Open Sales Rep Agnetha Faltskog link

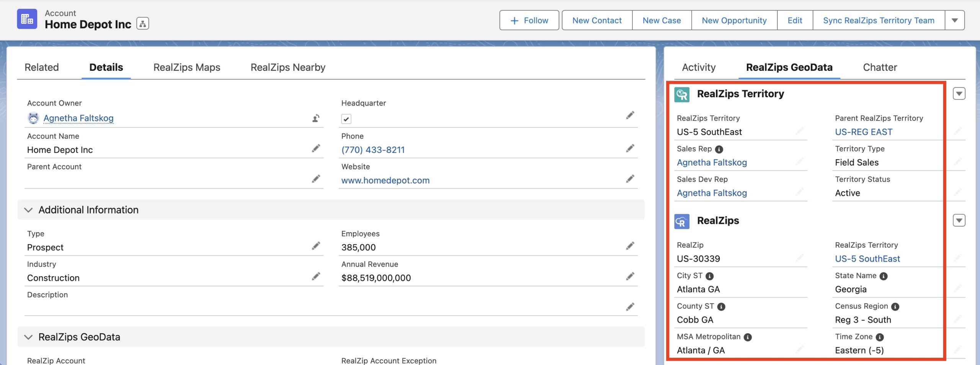(x=712, y=163)
